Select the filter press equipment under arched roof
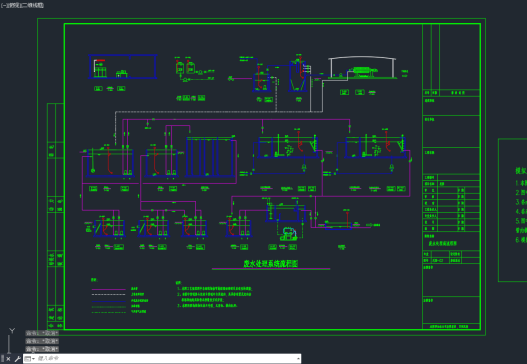Screen dimensions: 527x364 coord(365,71)
